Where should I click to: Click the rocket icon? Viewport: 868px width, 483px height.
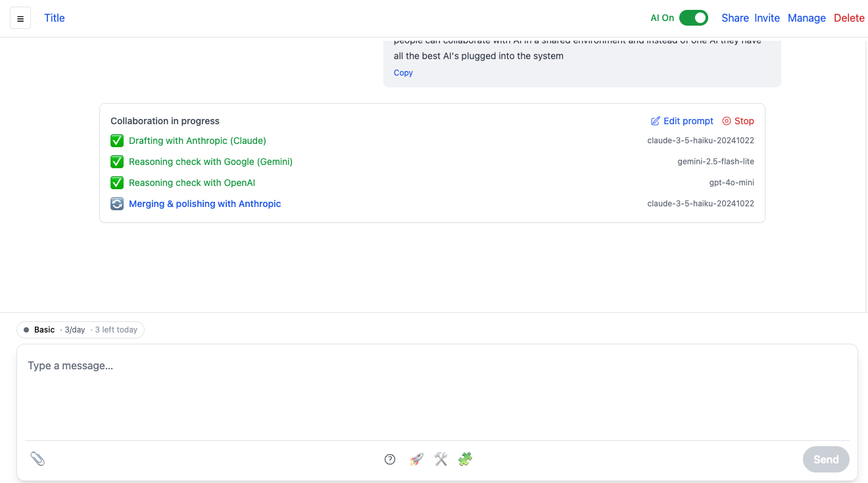(416, 459)
